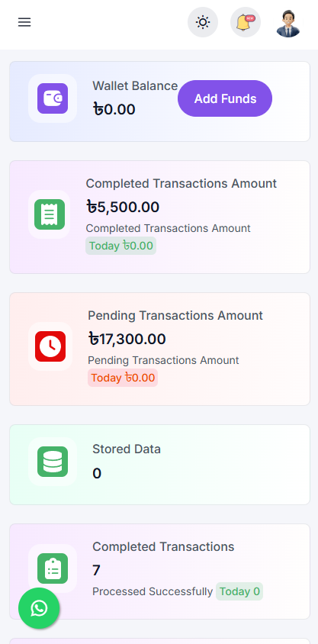Screen dimensions: 318x644
Task: Click the clipboard Completed Transactions icon
Action: pos(53,568)
